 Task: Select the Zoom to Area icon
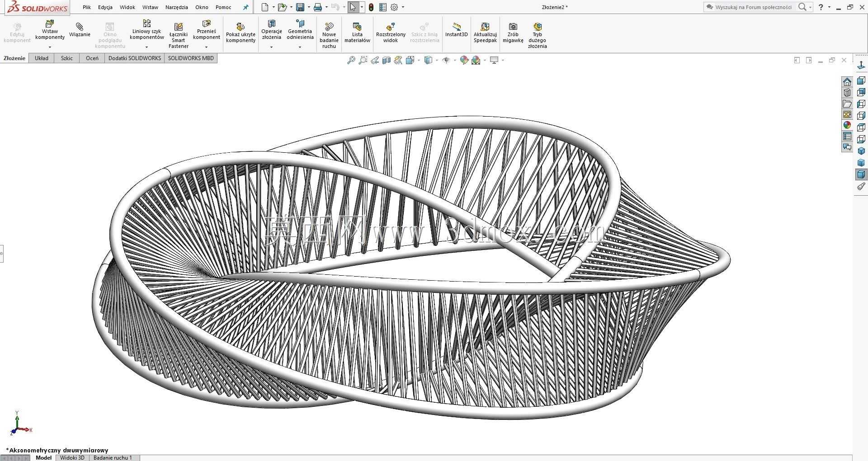(x=363, y=60)
